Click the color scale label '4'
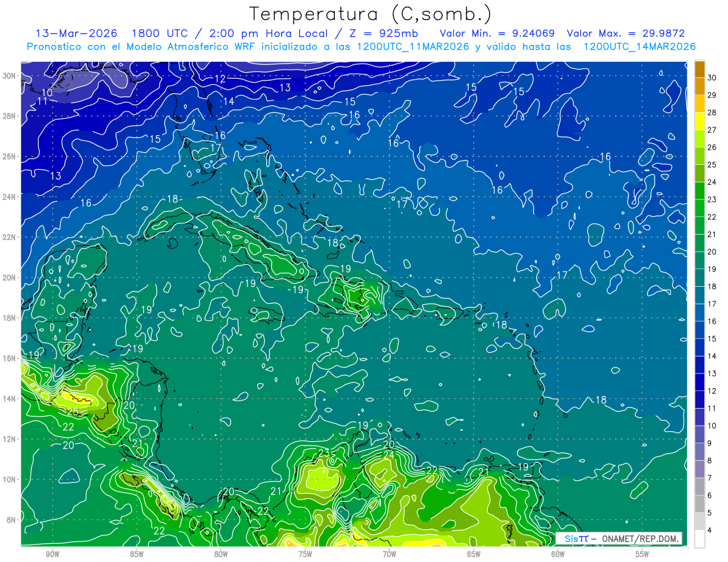728x562 pixels. [710, 530]
